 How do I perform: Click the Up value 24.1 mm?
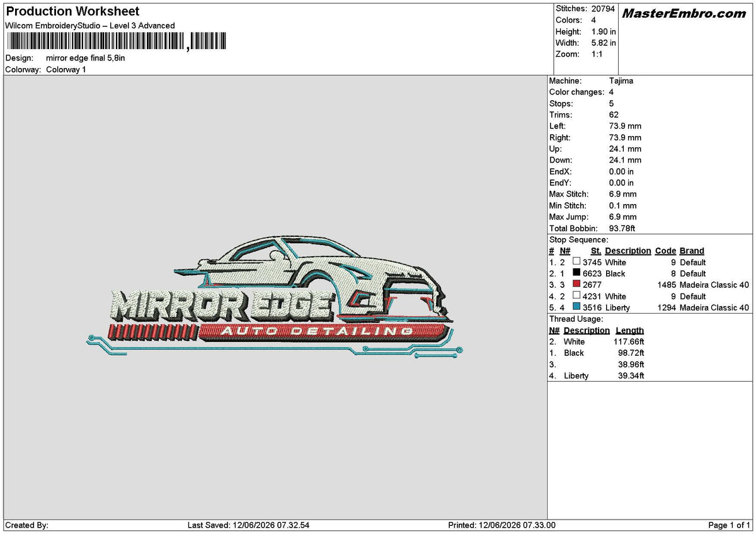click(625, 149)
